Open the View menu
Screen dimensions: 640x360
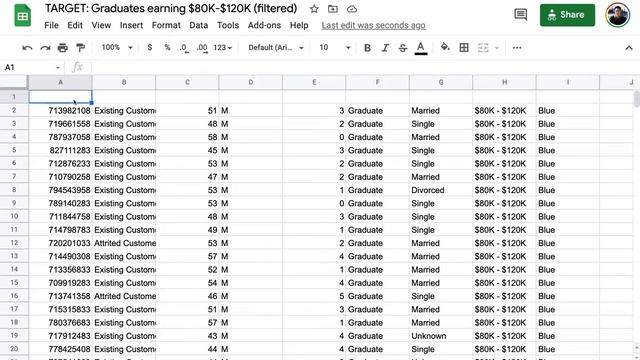pyautogui.click(x=101, y=25)
